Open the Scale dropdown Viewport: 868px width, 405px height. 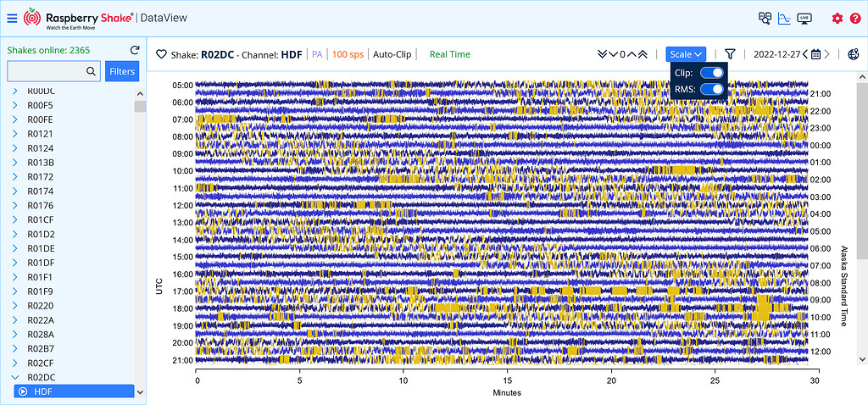(x=686, y=54)
